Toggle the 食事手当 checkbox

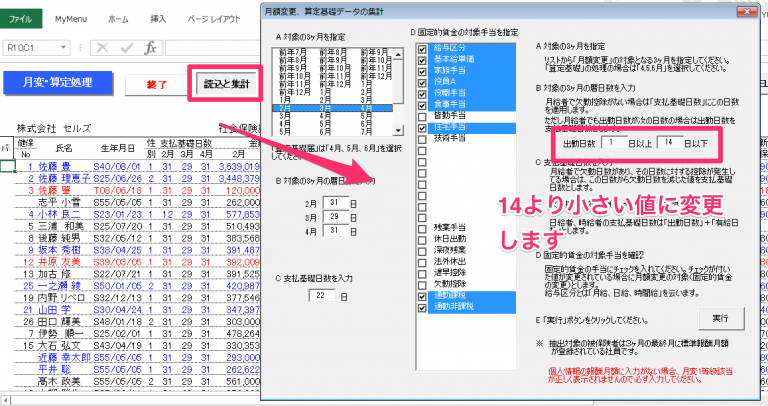422,105
